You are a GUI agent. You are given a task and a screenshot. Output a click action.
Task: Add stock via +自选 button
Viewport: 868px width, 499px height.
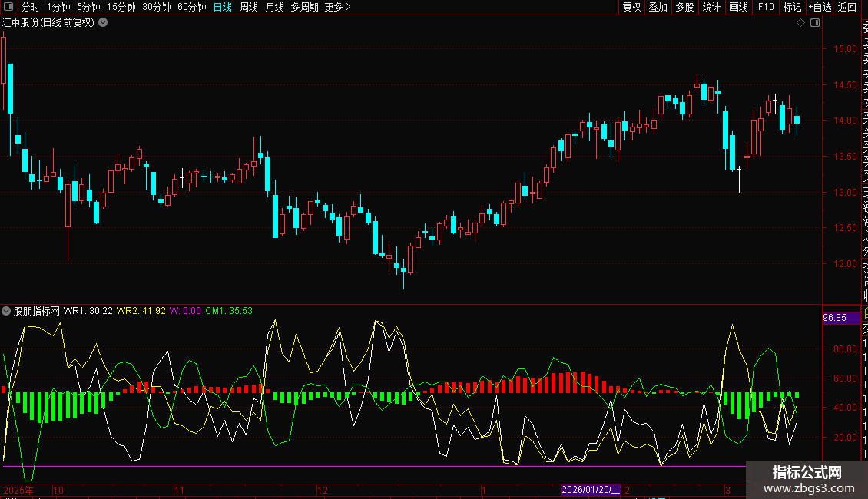pos(819,8)
